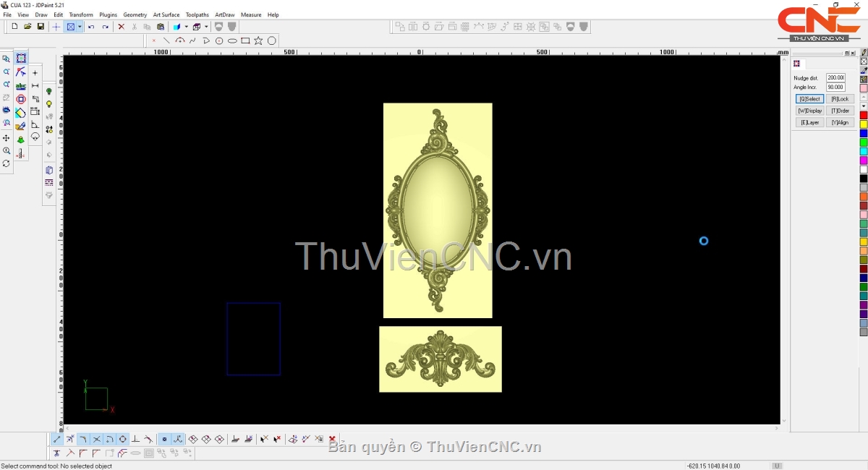
Task: Pick the red color swatch
Action: [864, 116]
